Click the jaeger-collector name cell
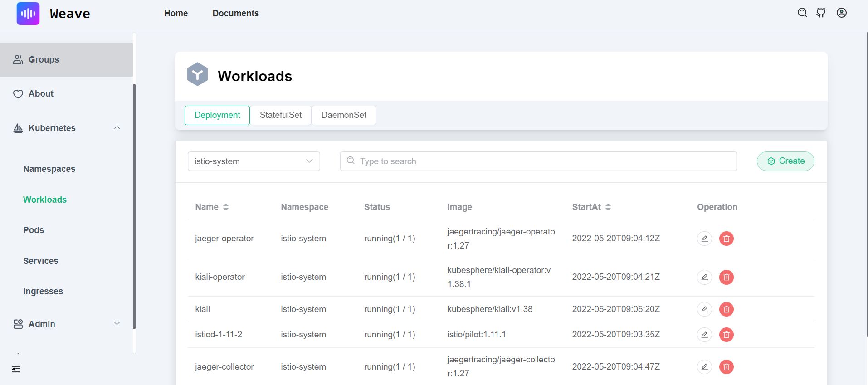This screenshot has width=868, height=385. tap(224, 367)
